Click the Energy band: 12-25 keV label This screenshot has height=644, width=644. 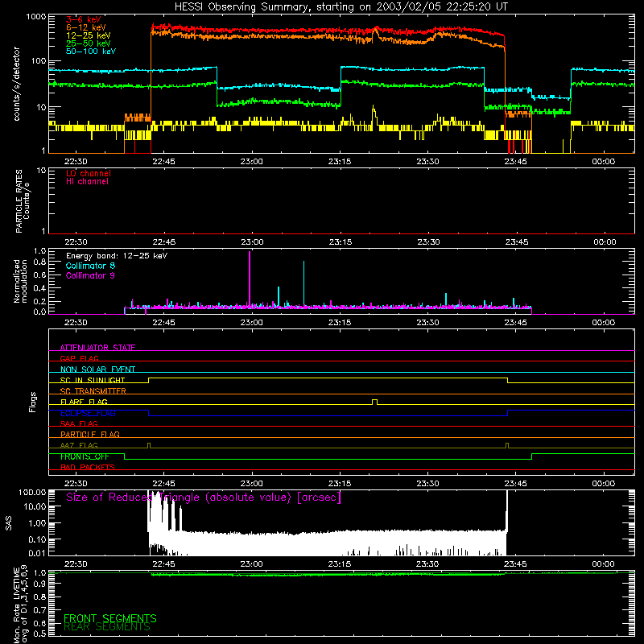(117, 256)
